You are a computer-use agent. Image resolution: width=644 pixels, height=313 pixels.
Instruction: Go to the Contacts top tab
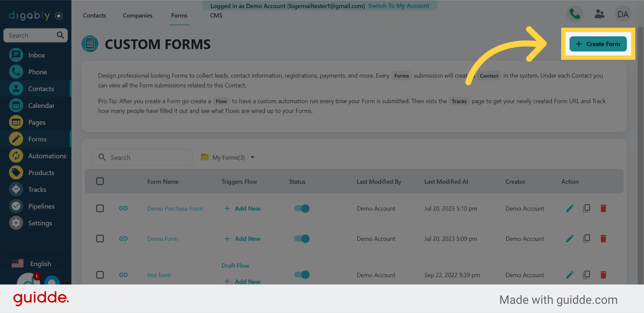pyautogui.click(x=95, y=15)
